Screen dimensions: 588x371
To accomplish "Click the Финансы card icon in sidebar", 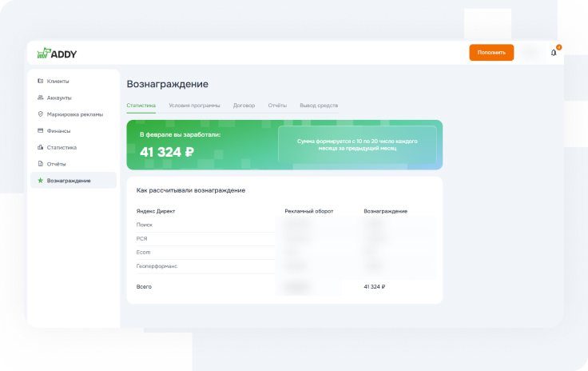I will pyautogui.click(x=41, y=130).
